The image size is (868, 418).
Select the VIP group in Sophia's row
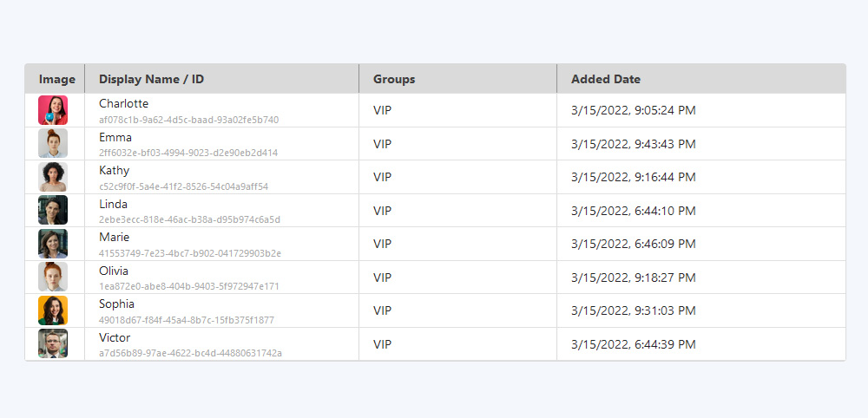click(382, 310)
